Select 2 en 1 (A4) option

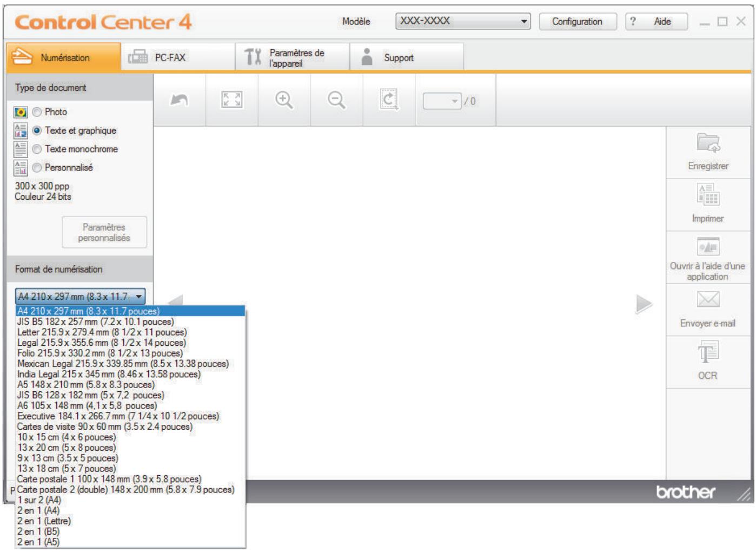130,510
